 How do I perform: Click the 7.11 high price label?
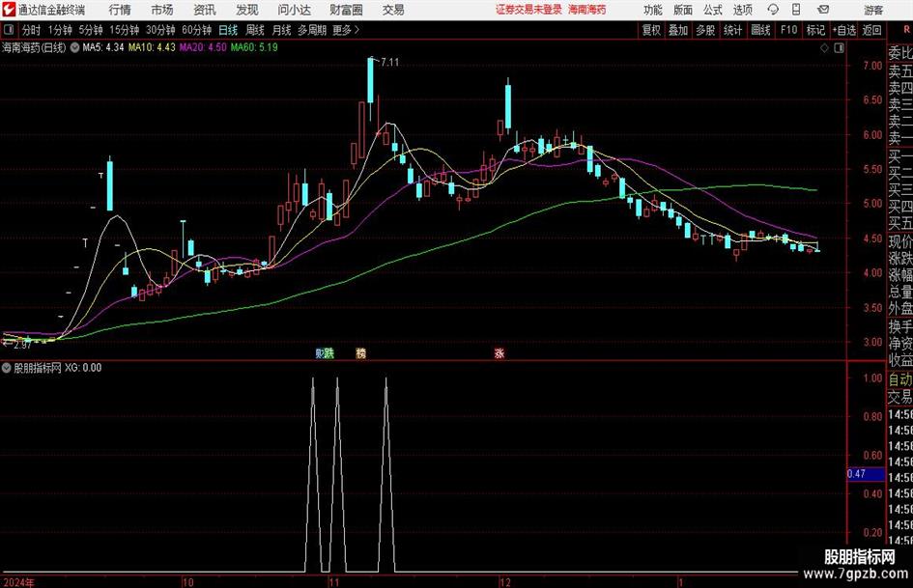(389, 63)
